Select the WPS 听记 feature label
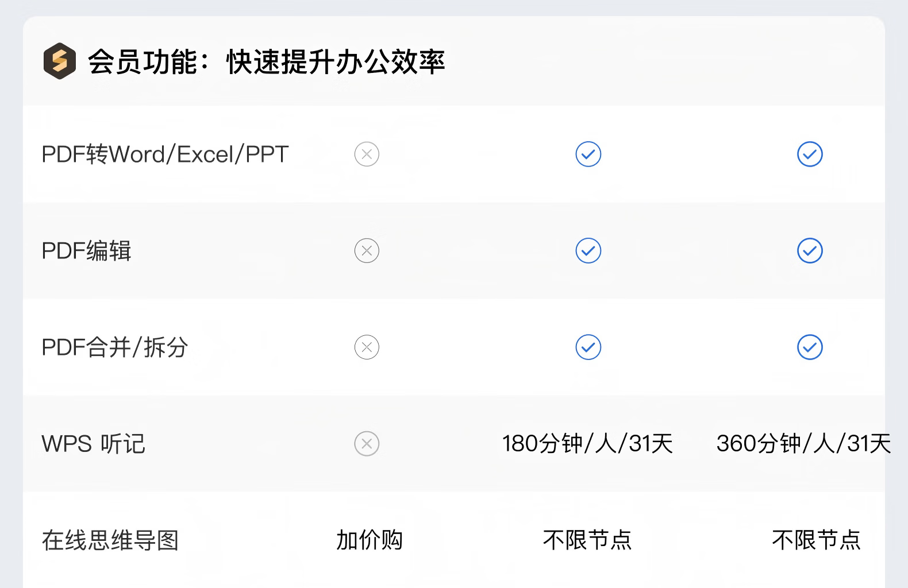Viewport: 908px width, 588px height. click(94, 444)
